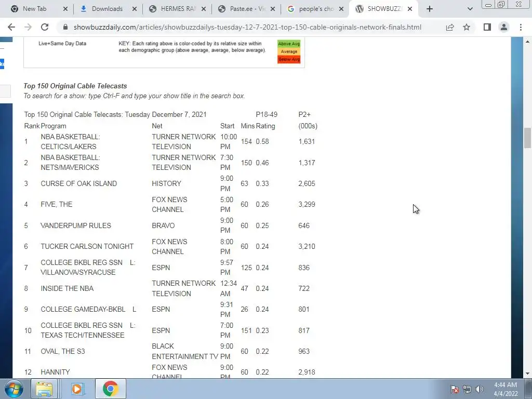This screenshot has width=532, height=399.
Task: Click the Average yellow key swatch
Action: click(289, 51)
